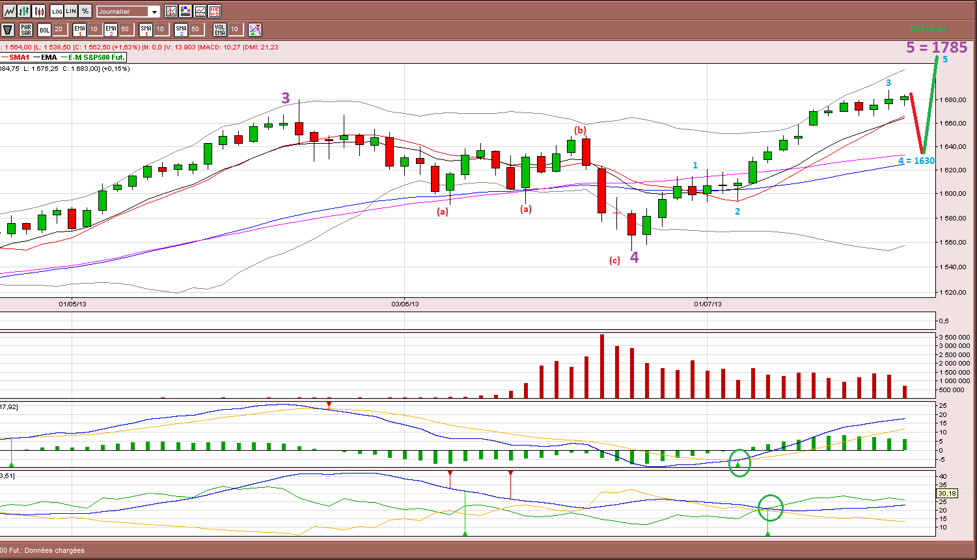
Task: Switch to the bar (OHLC) chart view
Action: 24,11
